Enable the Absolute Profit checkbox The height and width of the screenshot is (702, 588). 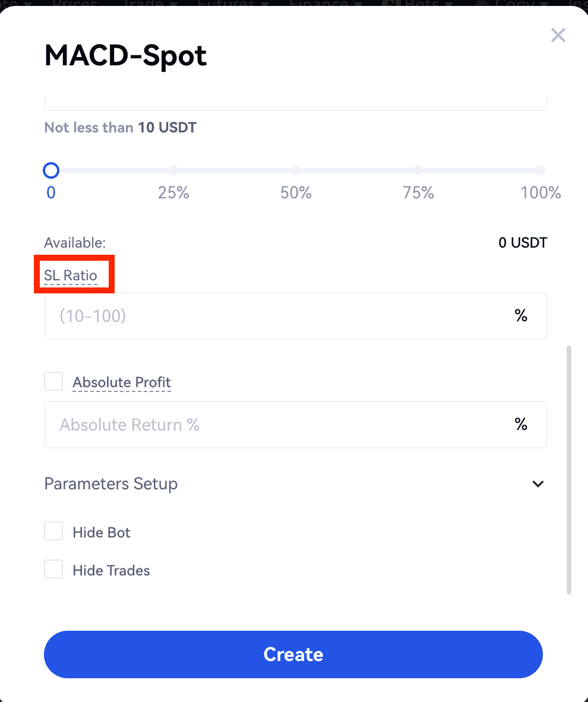[53, 381]
